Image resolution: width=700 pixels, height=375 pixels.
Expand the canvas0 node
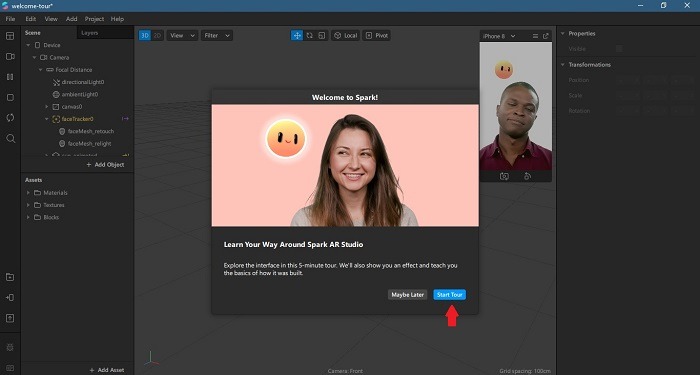(x=46, y=107)
